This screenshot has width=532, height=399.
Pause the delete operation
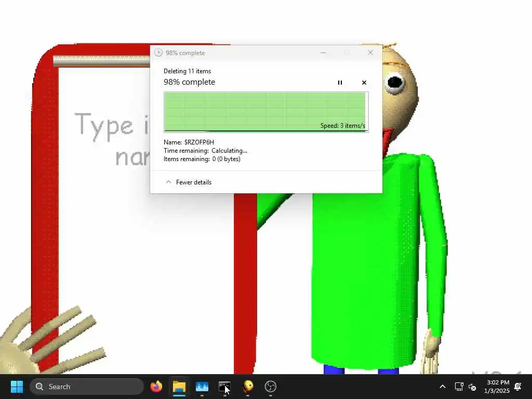point(340,83)
